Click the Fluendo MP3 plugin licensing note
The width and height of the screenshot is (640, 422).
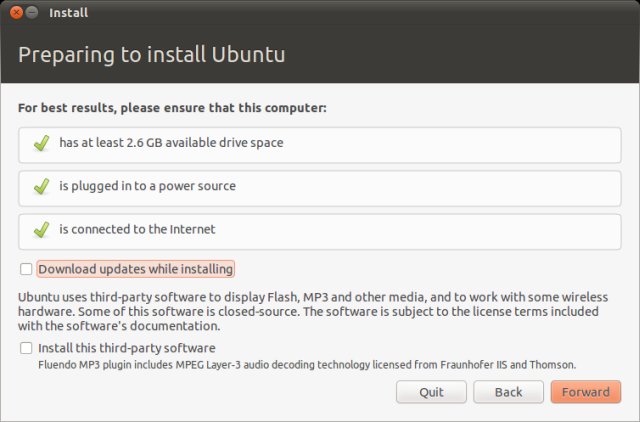(307, 365)
